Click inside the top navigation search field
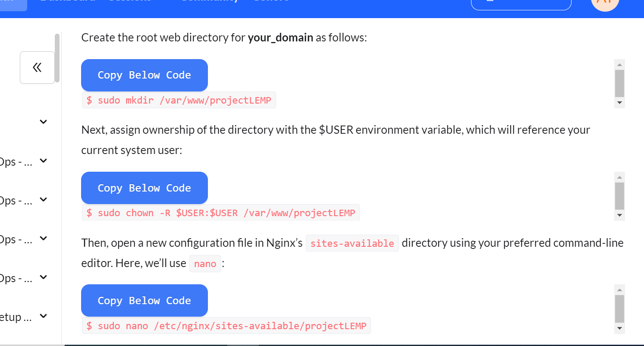The height and width of the screenshot is (346, 644). (521, 3)
